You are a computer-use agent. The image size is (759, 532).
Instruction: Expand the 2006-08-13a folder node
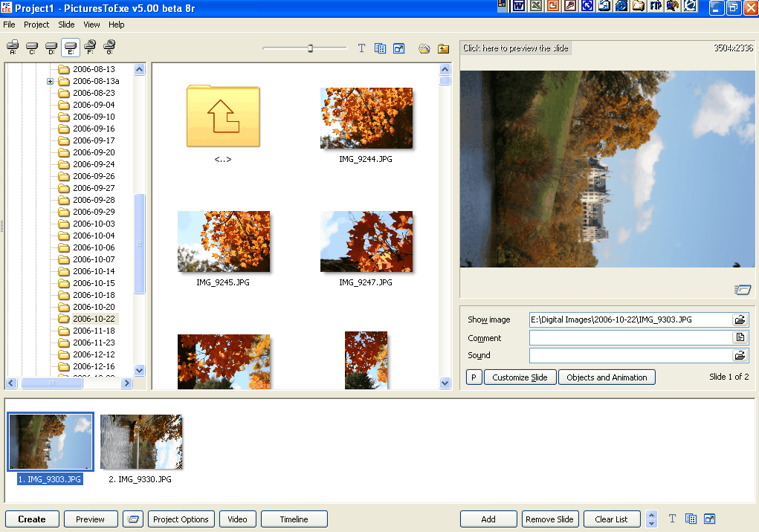(x=50, y=81)
